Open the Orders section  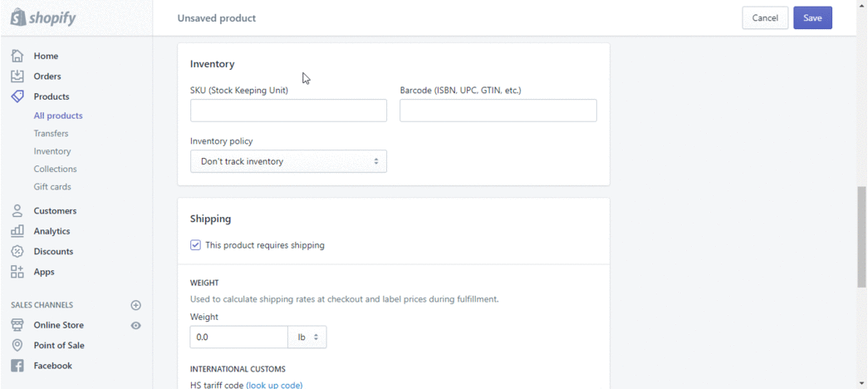point(47,76)
